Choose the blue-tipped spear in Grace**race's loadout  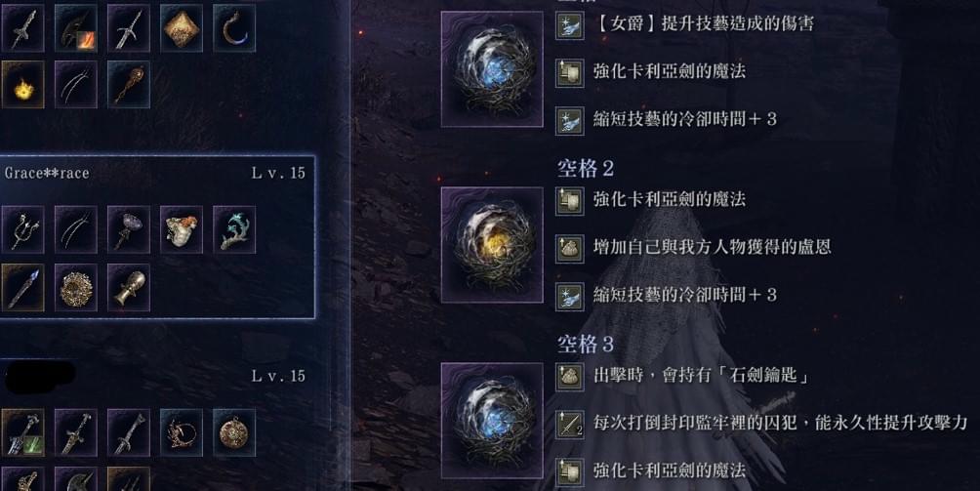22,287
